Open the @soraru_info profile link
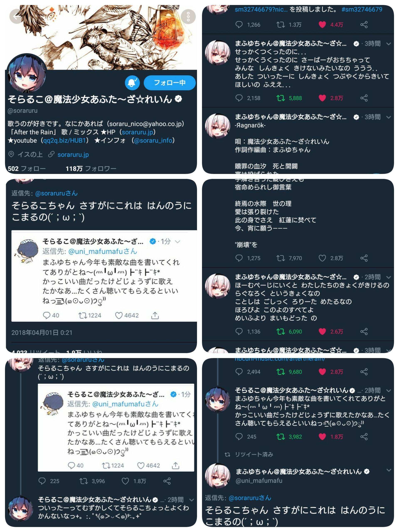The height and width of the screenshot is (532, 399). 153,140
